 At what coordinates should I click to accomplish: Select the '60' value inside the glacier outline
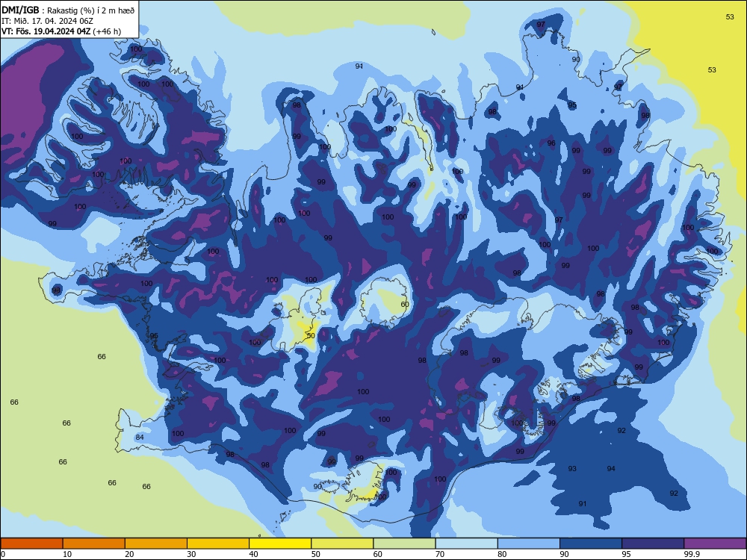click(x=404, y=305)
